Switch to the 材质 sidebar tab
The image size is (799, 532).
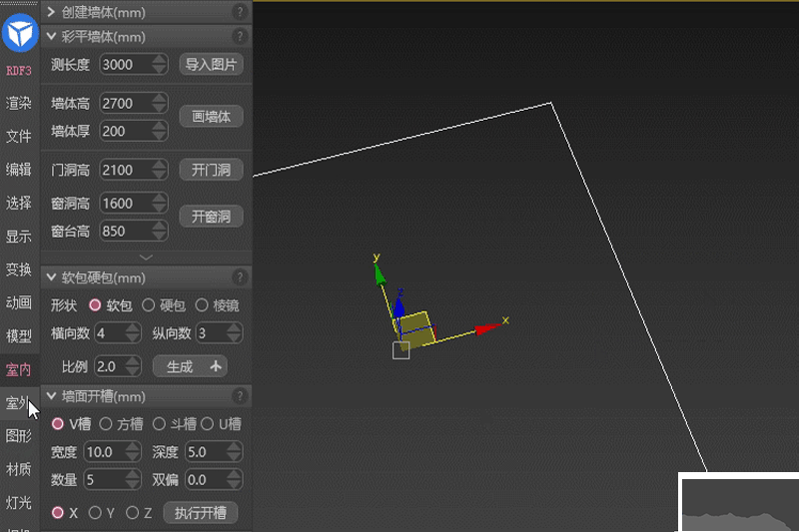19,469
